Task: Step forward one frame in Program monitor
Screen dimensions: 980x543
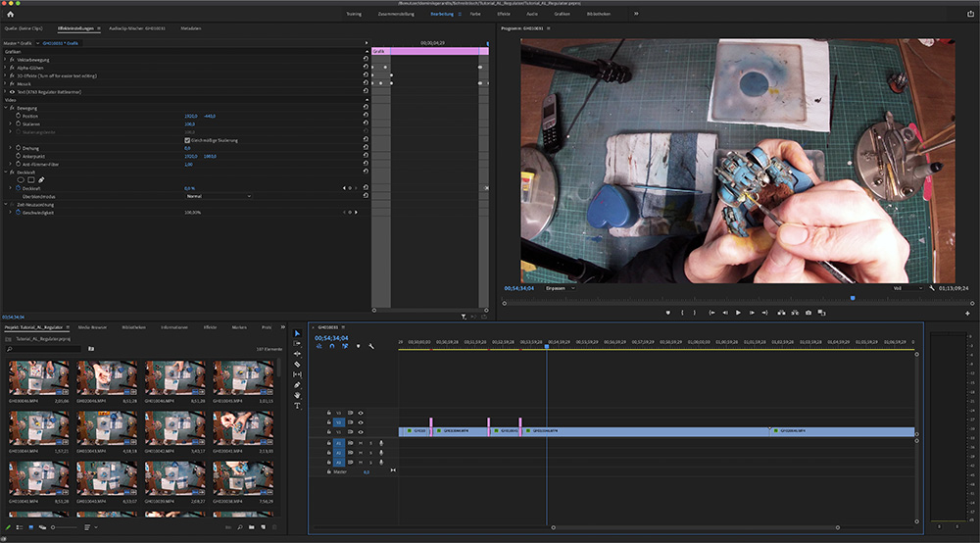Action: pyautogui.click(x=752, y=313)
